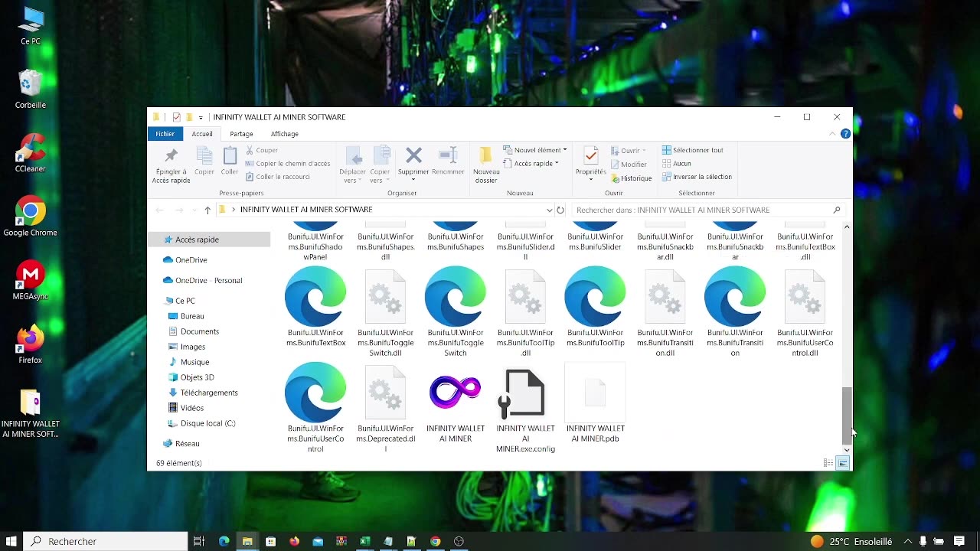
Task: Expand the address bar history dropdown
Action: tap(549, 210)
